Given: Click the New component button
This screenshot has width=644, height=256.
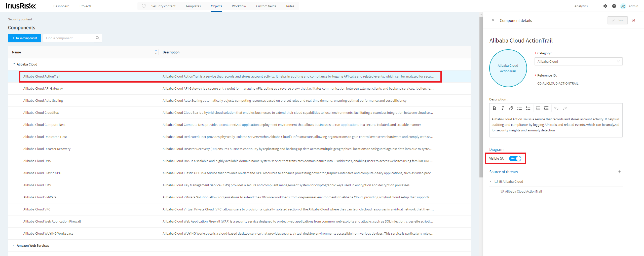Looking at the screenshot, I should pyautogui.click(x=24, y=38).
